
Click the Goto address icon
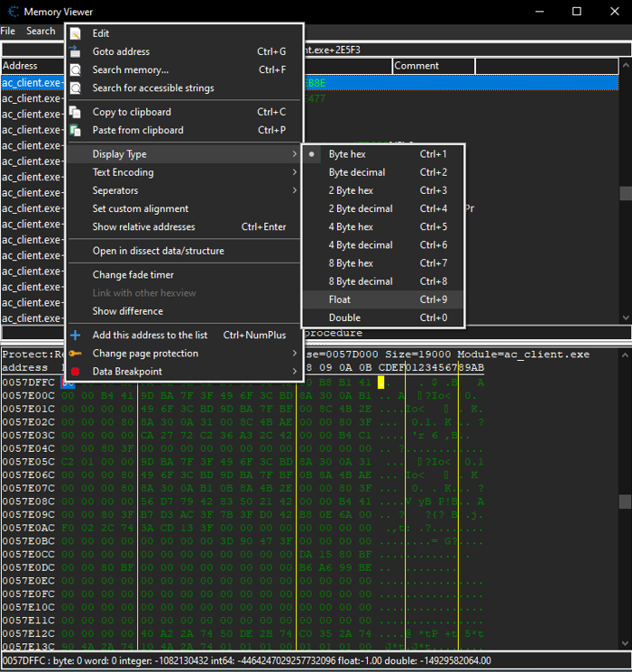point(76,51)
